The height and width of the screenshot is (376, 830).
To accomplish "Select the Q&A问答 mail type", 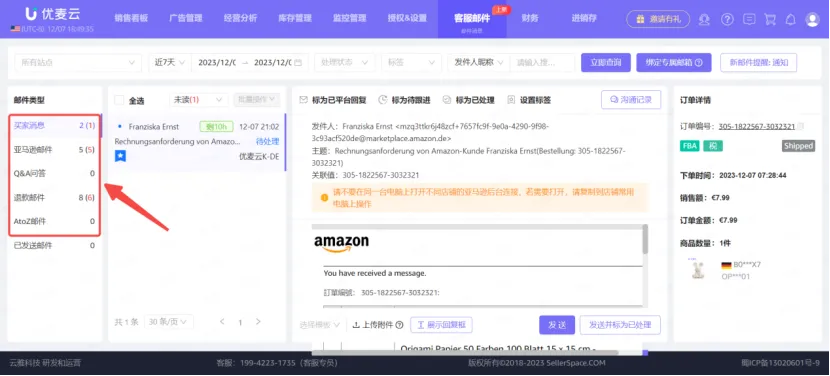I will coord(55,173).
